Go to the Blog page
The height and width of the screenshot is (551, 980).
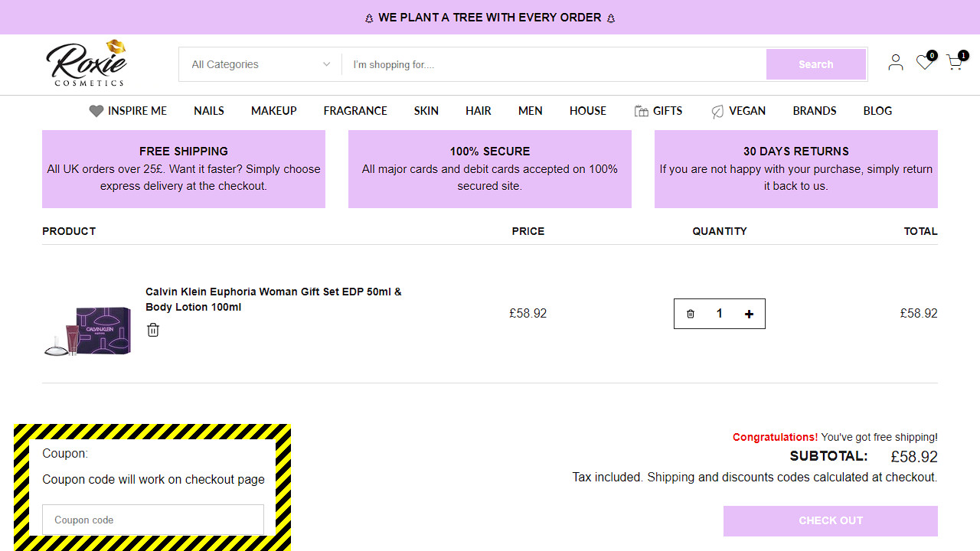(x=877, y=111)
